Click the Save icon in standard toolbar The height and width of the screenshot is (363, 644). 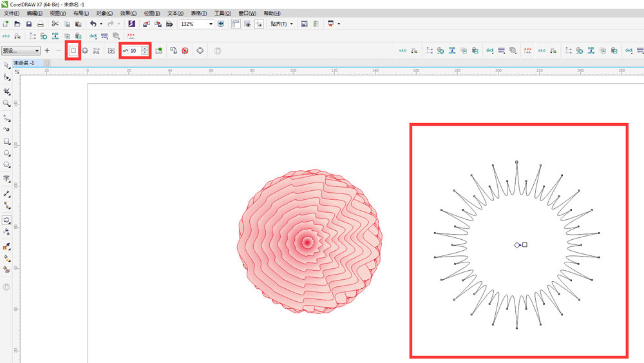[29, 24]
